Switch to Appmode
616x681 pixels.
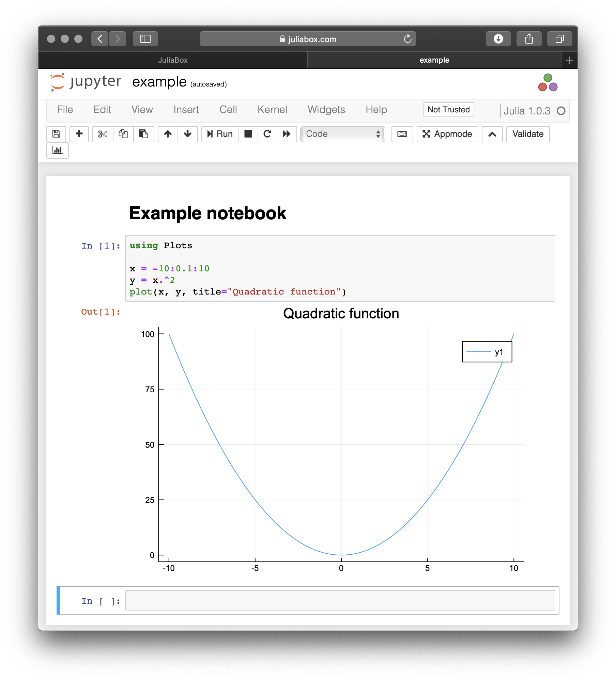[x=447, y=134]
